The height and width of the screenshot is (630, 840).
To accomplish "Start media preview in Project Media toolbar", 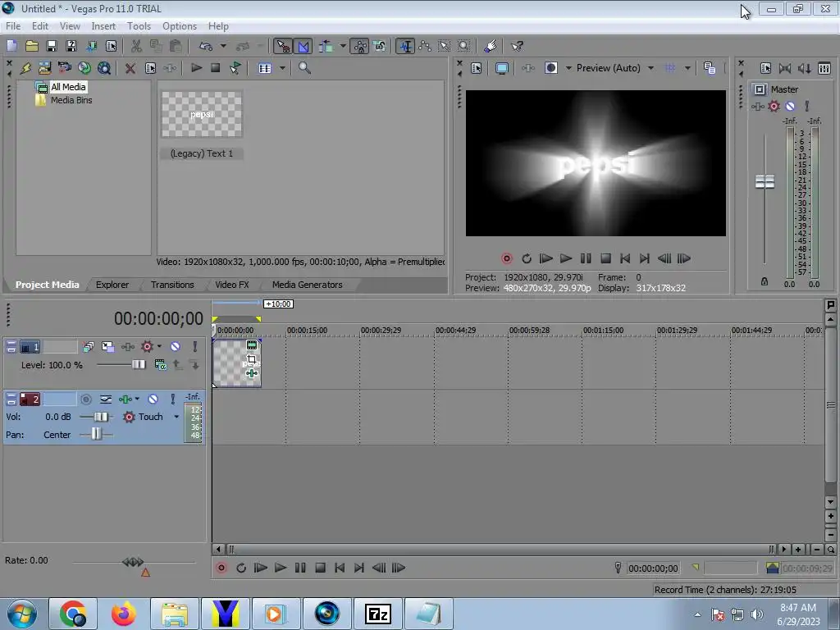I will [196, 68].
